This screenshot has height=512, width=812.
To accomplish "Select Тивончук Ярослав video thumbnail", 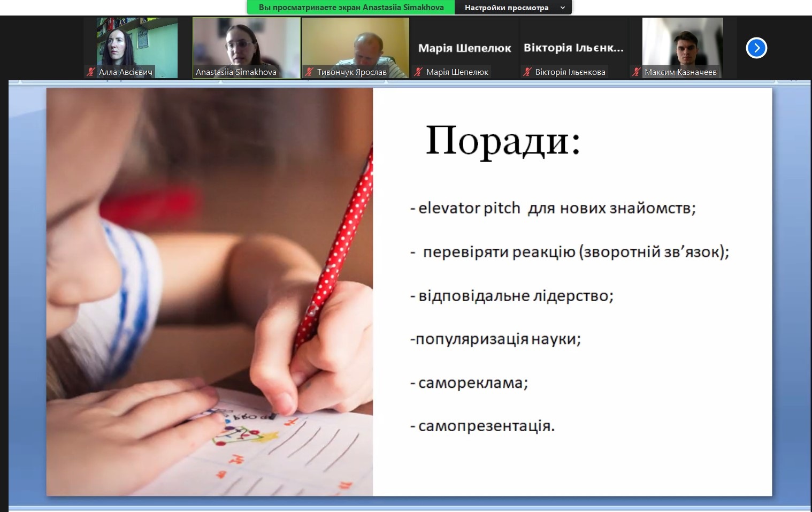I will pyautogui.click(x=356, y=48).
